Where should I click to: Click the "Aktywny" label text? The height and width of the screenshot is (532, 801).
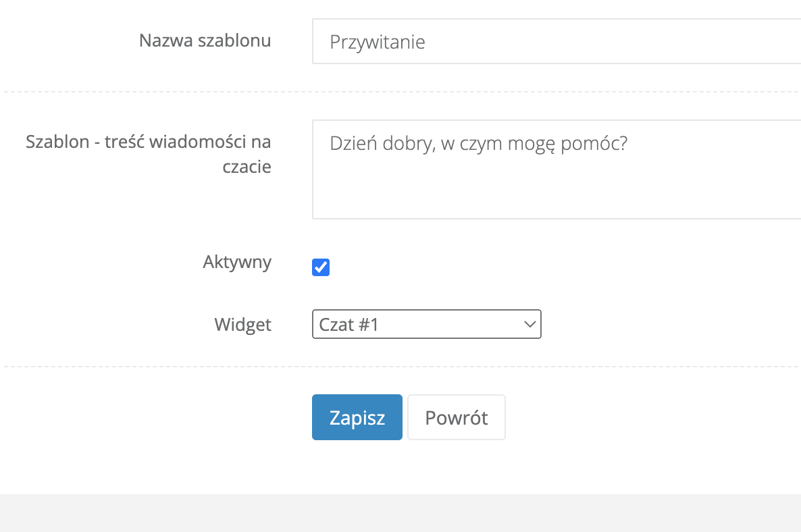pos(237,262)
